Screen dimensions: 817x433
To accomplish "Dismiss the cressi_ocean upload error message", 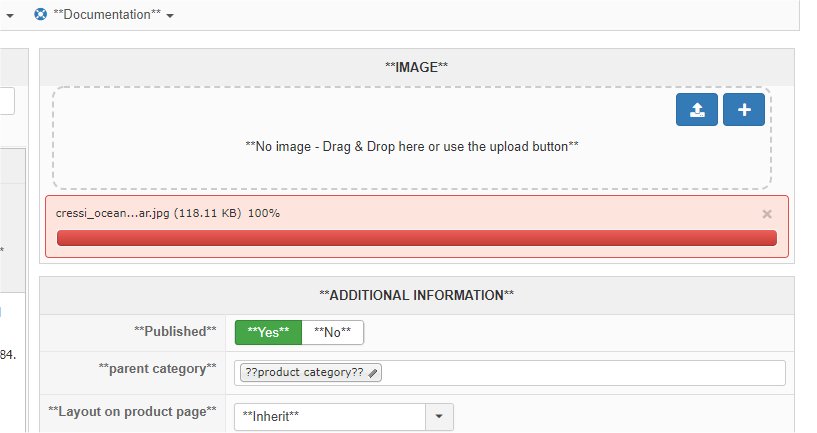I will coord(767,214).
